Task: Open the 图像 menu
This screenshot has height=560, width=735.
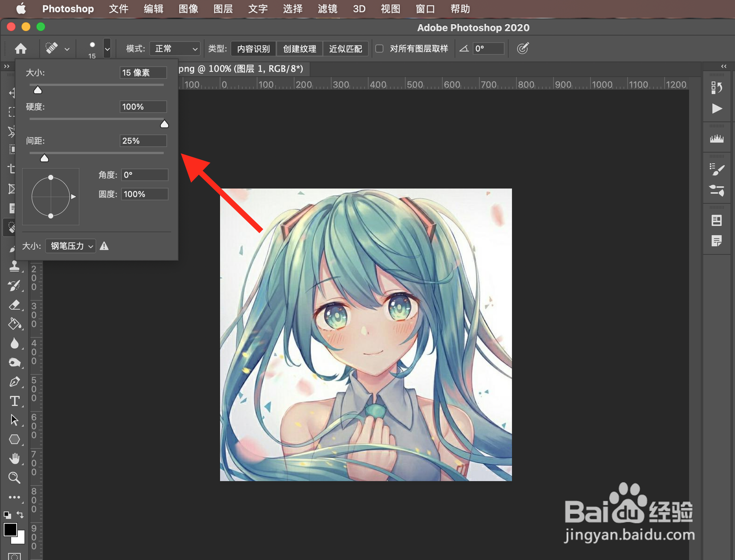Action: (x=188, y=9)
